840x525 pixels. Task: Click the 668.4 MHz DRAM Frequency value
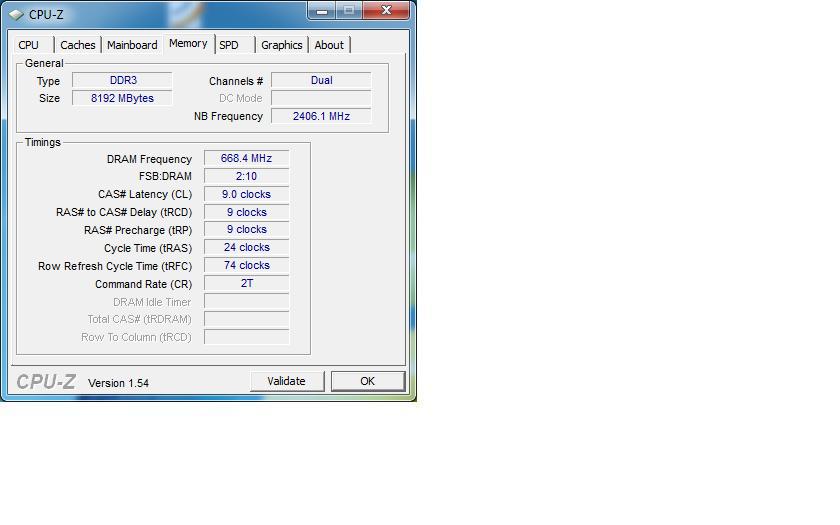[x=246, y=158]
